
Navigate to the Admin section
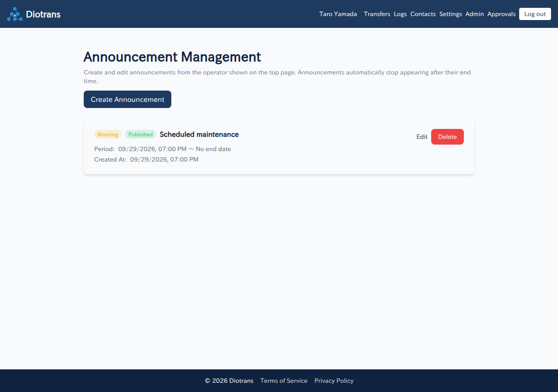[x=475, y=14]
